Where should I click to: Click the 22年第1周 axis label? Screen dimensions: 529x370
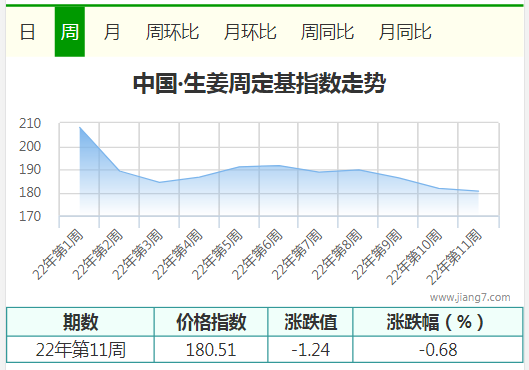[57, 254]
